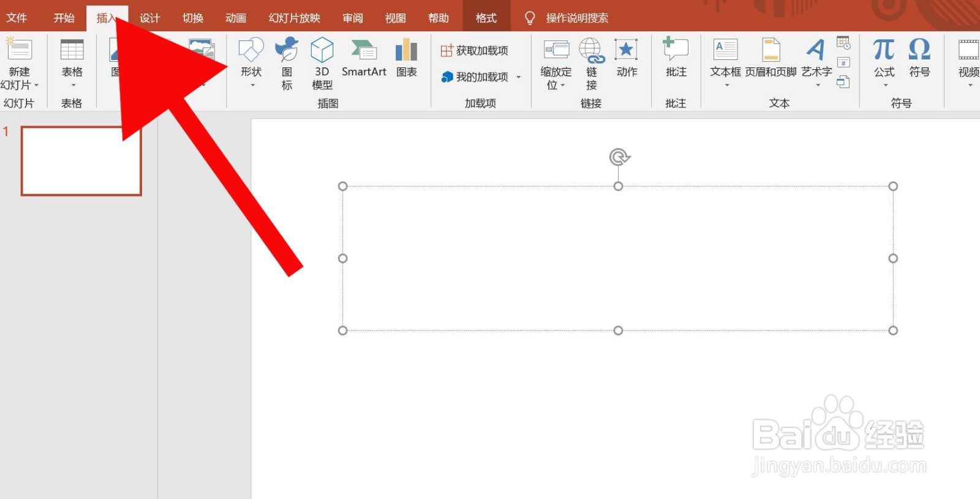Screen dimensions: 980x499
Task: Click the 公式 (Equation) pi icon
Action: pyautogui.click(x=884, y=49)
